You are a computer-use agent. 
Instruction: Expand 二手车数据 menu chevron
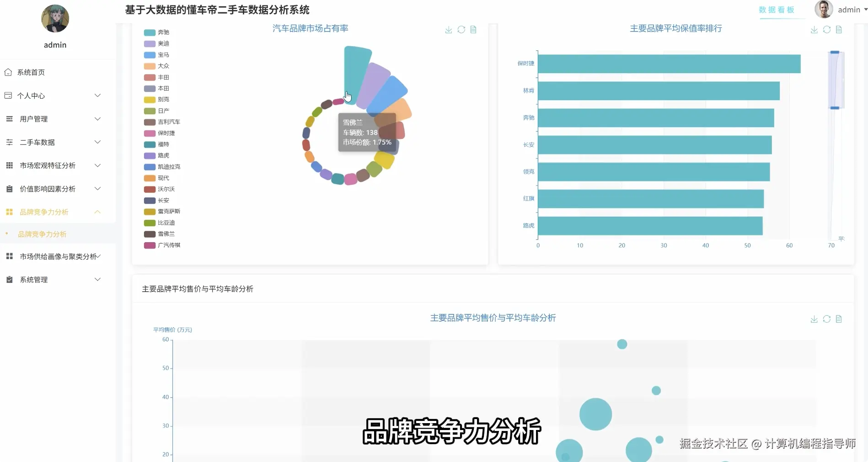coord(97,142)
